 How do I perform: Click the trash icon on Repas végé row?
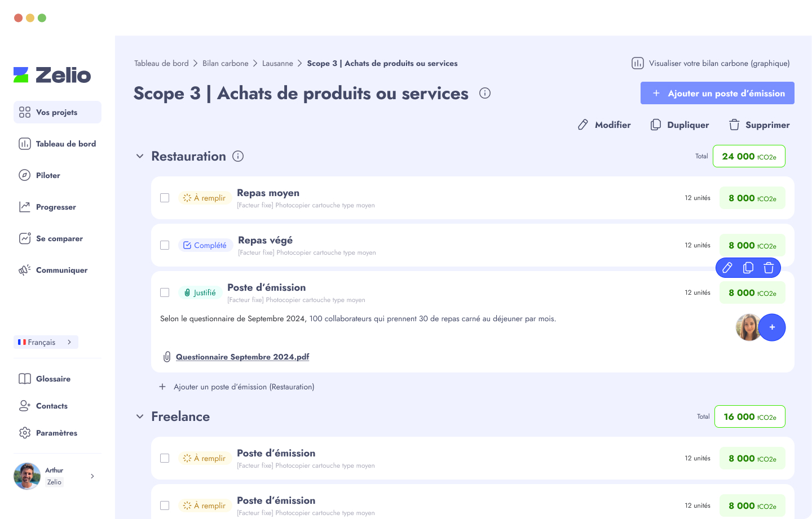pos(769,268)
